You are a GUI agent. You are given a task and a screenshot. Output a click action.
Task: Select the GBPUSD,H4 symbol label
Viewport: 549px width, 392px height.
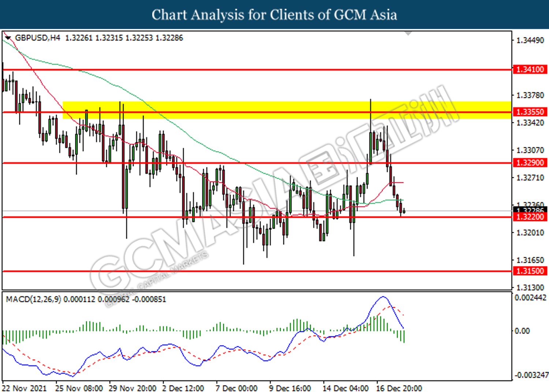coord(37,38)
